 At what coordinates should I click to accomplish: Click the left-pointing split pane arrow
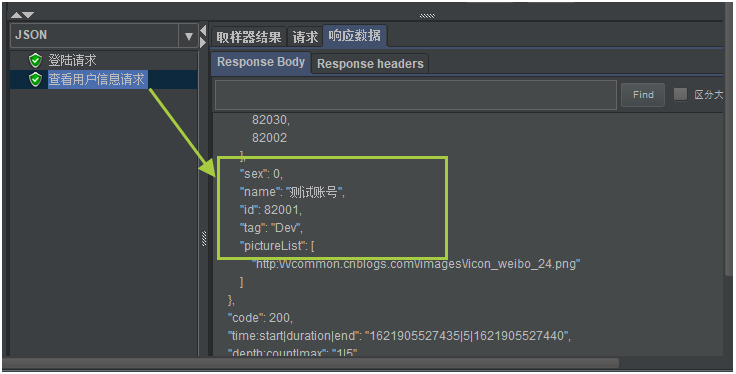tap(203, 31)
